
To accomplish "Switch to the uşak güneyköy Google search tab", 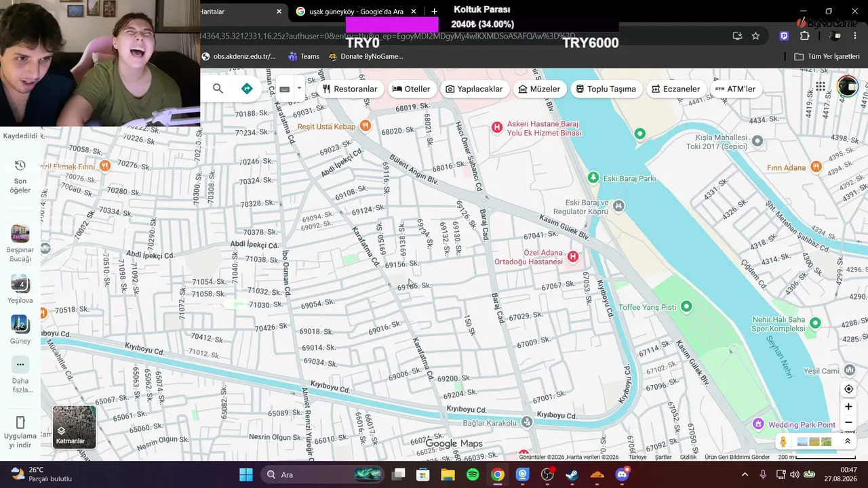I will coord(357,12).
